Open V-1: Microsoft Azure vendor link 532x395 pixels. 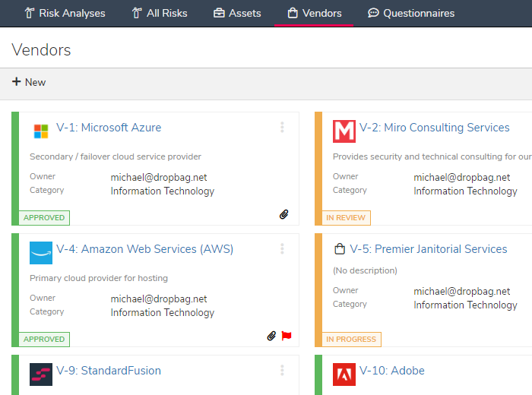(109, 128)
